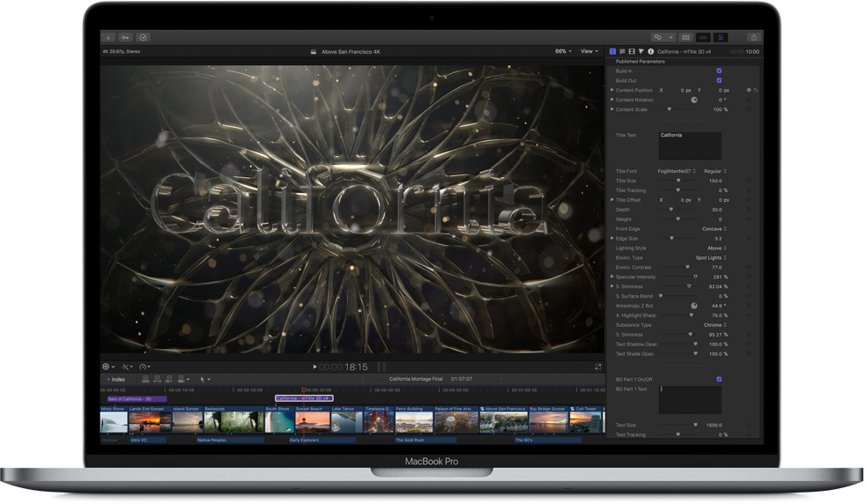
Task: Adjust the Title Size slider
Action: click(x=678, y=181)
